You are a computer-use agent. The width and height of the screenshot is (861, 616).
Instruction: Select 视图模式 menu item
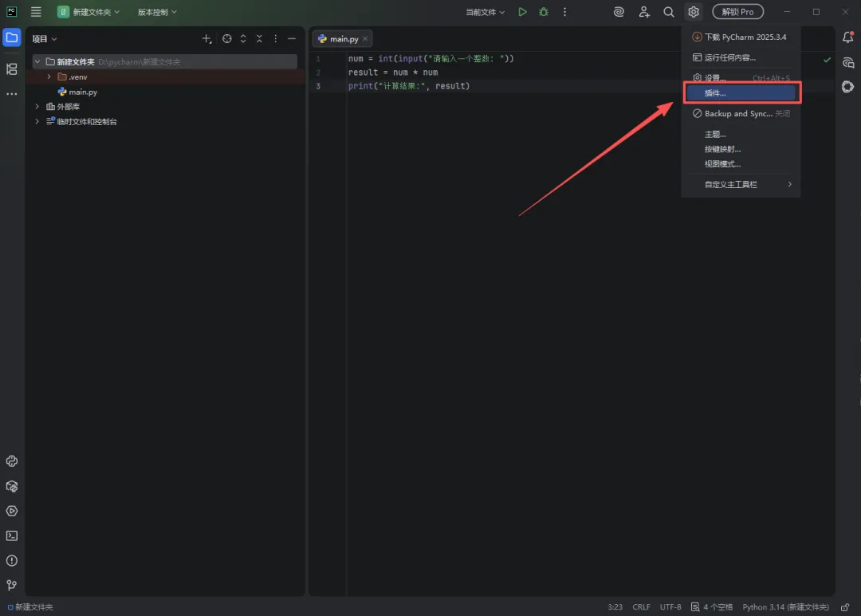click(x=741, y=163)
